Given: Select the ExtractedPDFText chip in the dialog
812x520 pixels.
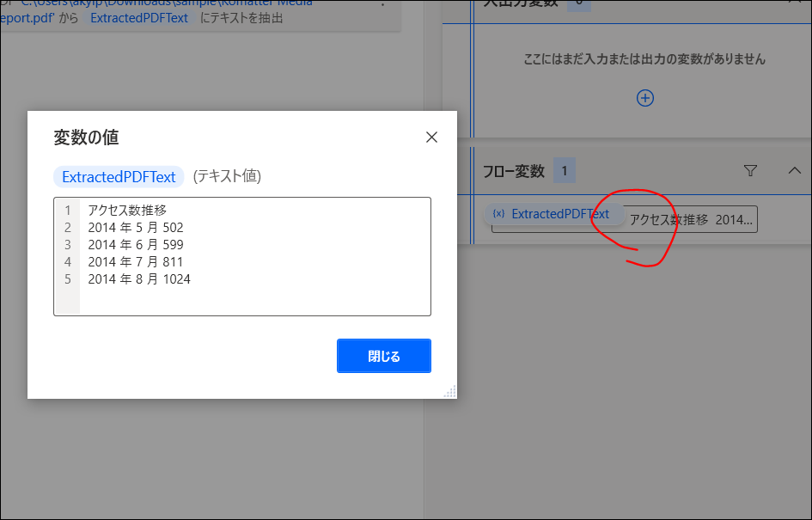Looking at the screenshot, I should point(119,176).
